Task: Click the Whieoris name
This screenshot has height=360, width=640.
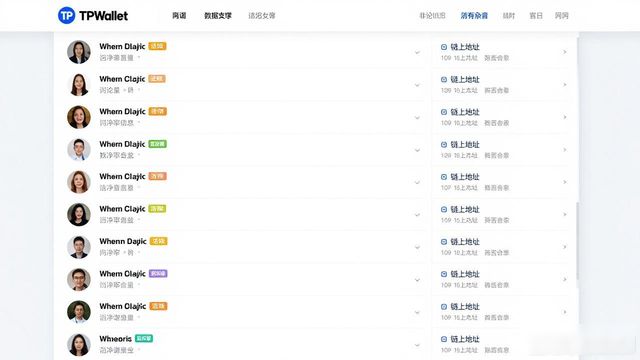Action: tap(116, 339)
